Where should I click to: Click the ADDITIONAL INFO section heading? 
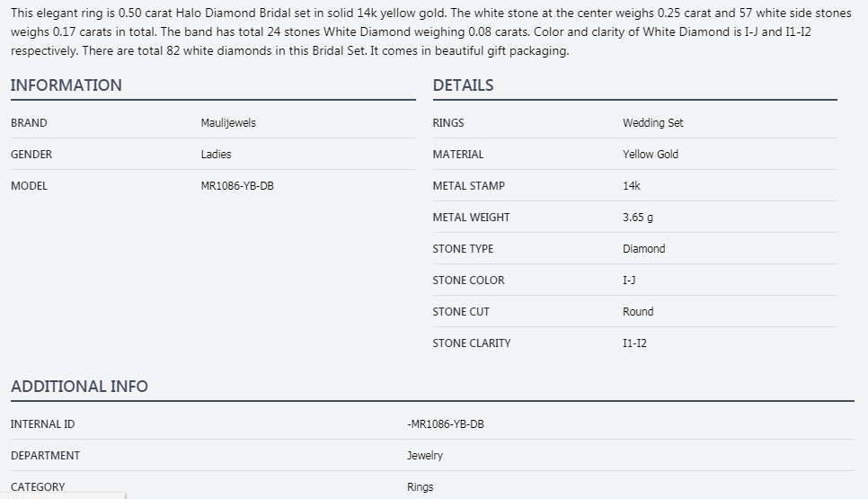click(79, 387)
